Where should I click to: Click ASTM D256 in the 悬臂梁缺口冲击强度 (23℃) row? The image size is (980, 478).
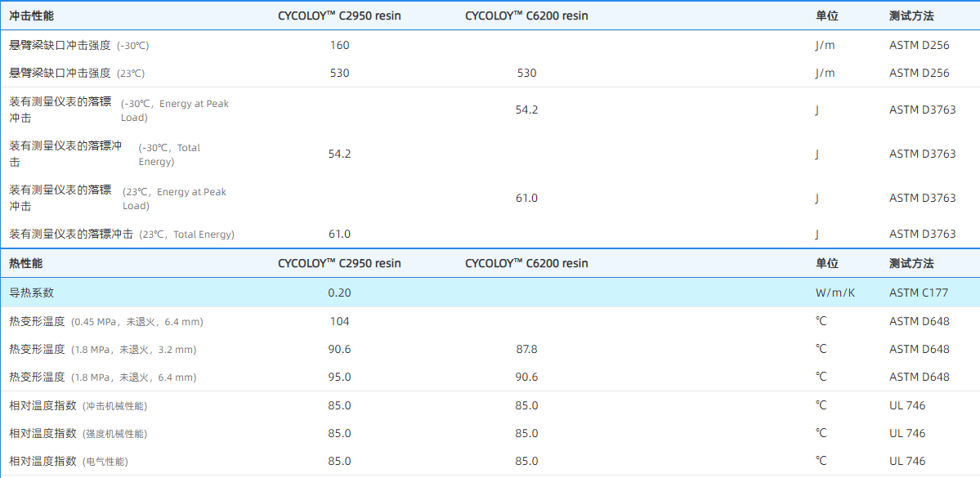click(920, 73)
